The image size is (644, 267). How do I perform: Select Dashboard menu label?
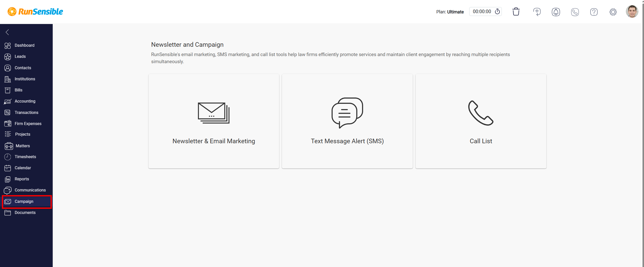point(24,45)
